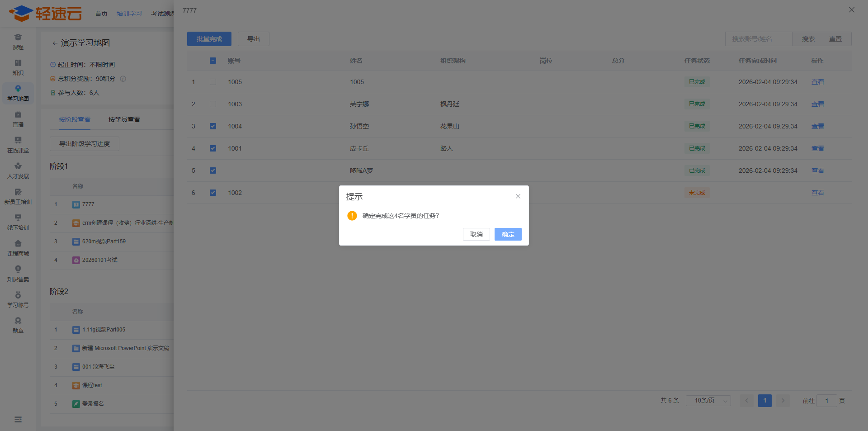
Task: Focus the 搜索账号/姓名 search field
Action: (x=758, y=39)
